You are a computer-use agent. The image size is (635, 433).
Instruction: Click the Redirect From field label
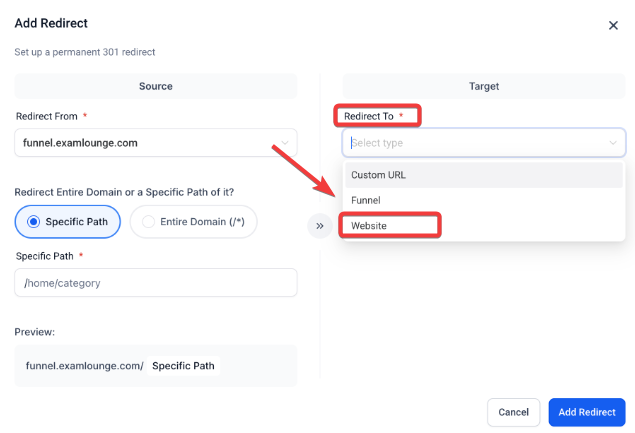coord(46,116)
